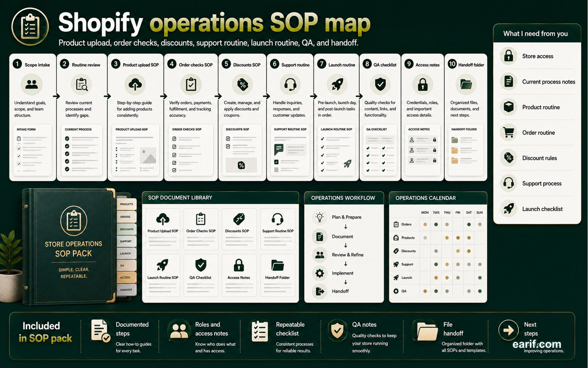Select the Handoff binder tab
588x368 pixels.
[x=126, y=290]
